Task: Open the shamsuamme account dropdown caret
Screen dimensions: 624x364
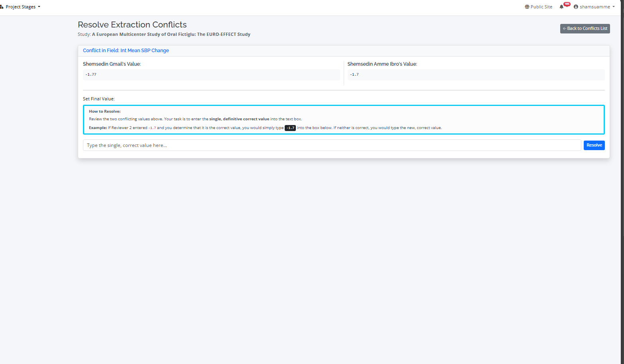Action: point(614,7)
